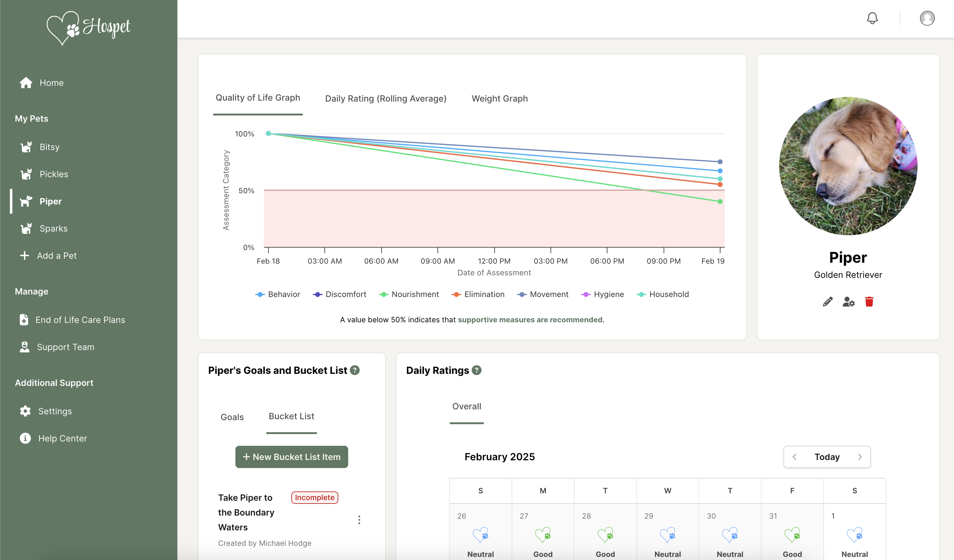Screen dimensions: 954x560
Task: Open help icon beside Daily Ratings
Action: tap(477, 370)
